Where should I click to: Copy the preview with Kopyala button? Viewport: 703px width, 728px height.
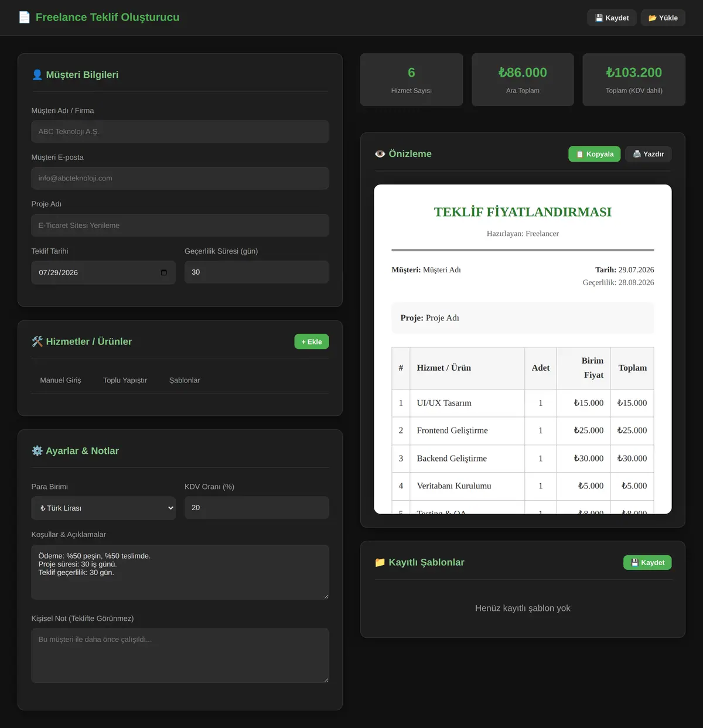coord(595,154)
